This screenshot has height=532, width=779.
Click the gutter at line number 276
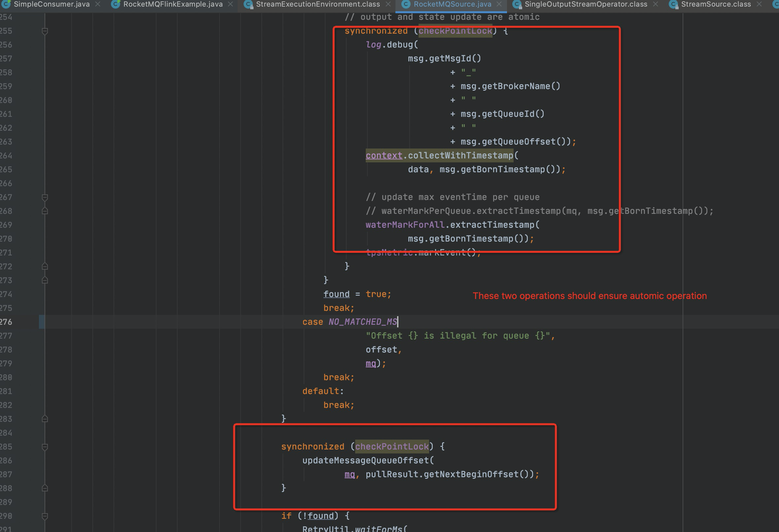click(7, 322)
